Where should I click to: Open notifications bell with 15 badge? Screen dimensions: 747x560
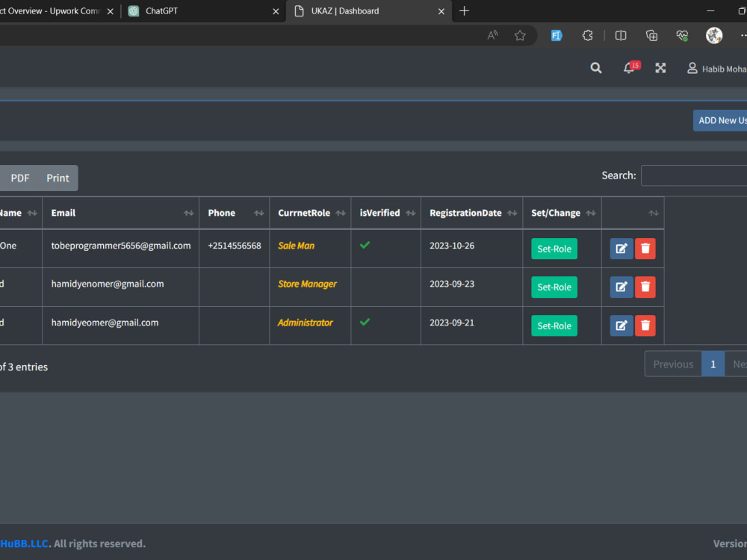click(x=631, y=68)
